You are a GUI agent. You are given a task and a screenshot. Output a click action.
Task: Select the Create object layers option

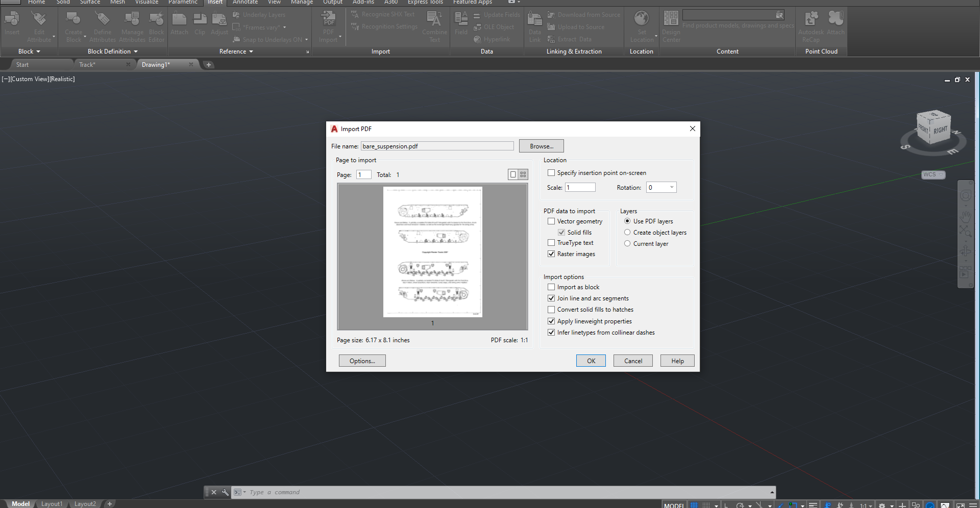click(x=627, y=232)
